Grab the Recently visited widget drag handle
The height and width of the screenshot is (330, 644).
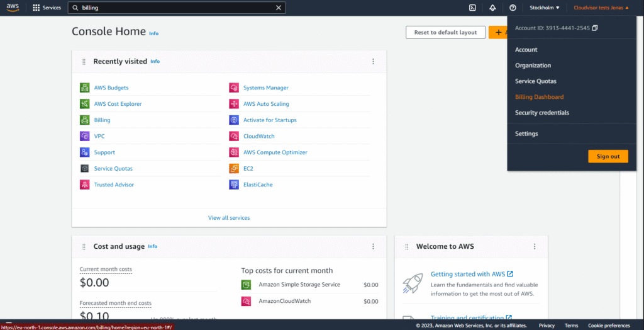pyautogui.click(x=84, y=62)
